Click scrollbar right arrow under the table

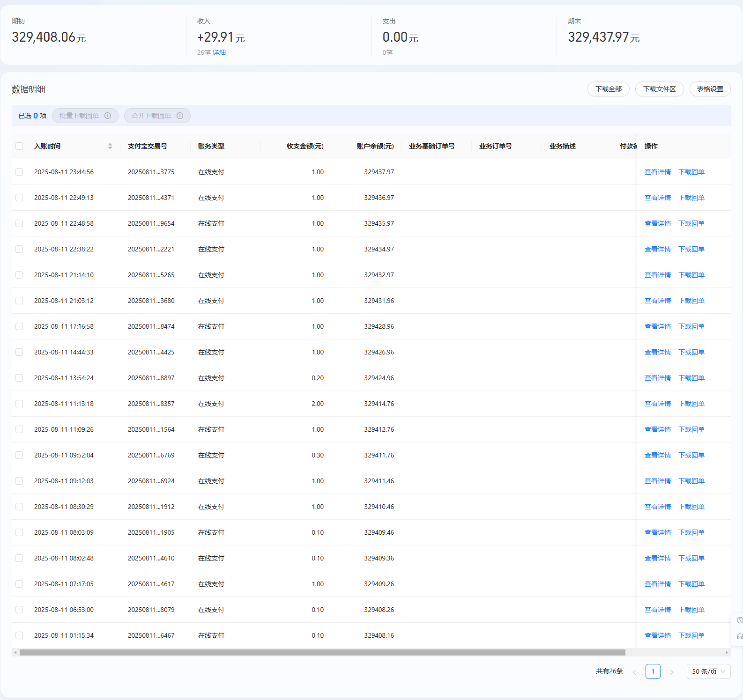point(727,652)
